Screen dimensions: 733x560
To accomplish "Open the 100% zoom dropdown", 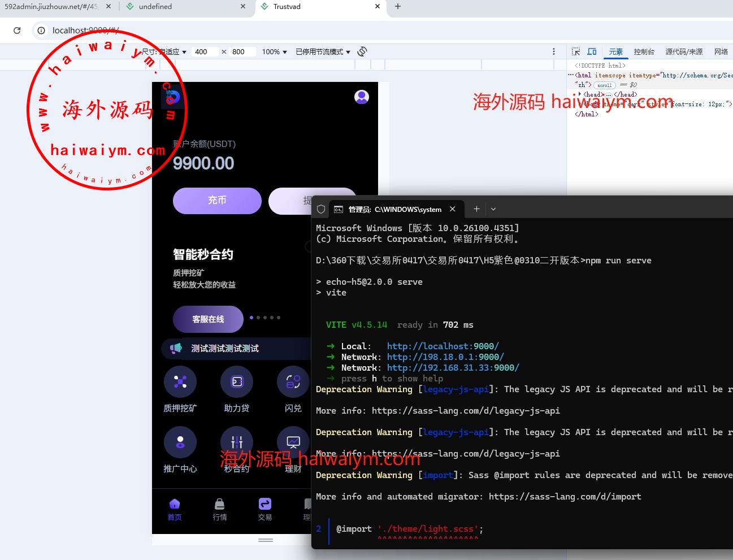I will click(x=274, y=51).
